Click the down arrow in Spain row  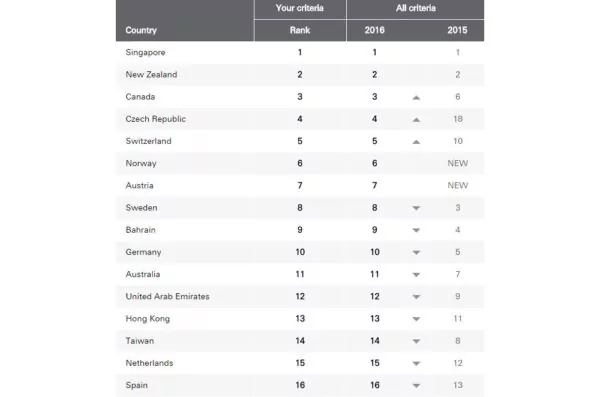(x=416, y=386)
